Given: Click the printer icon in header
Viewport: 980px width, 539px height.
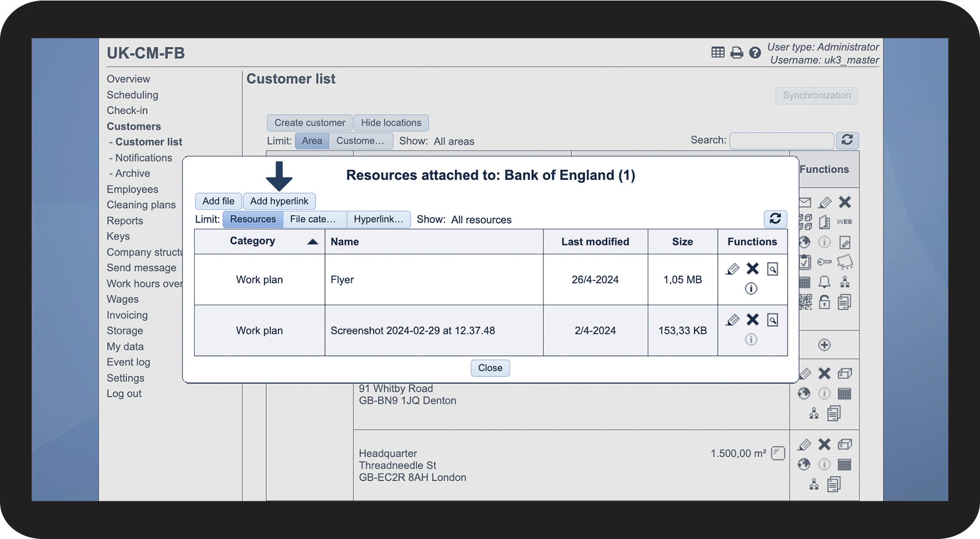Looking at the screenshot, I should (737, 53).
